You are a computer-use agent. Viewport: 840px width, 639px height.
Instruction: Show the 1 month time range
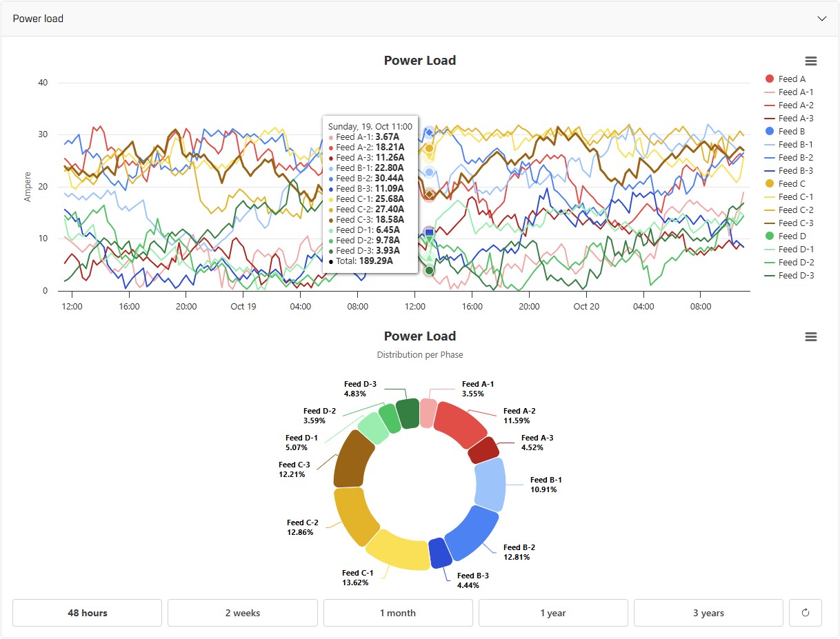pyautogui.click(x=398, y=613)
